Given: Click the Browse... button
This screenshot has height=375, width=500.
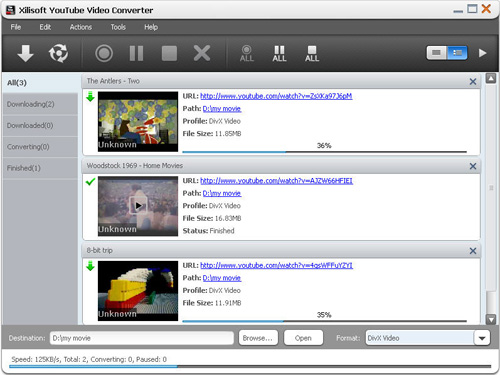Looking at the screenshot, I should pyautogui.click(x=258, y=338).
